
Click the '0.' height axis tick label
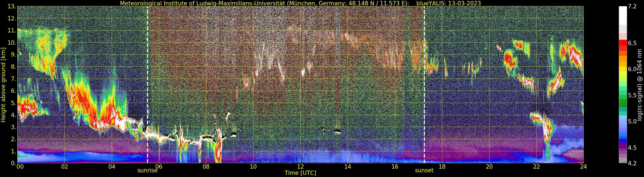(14, 163)
